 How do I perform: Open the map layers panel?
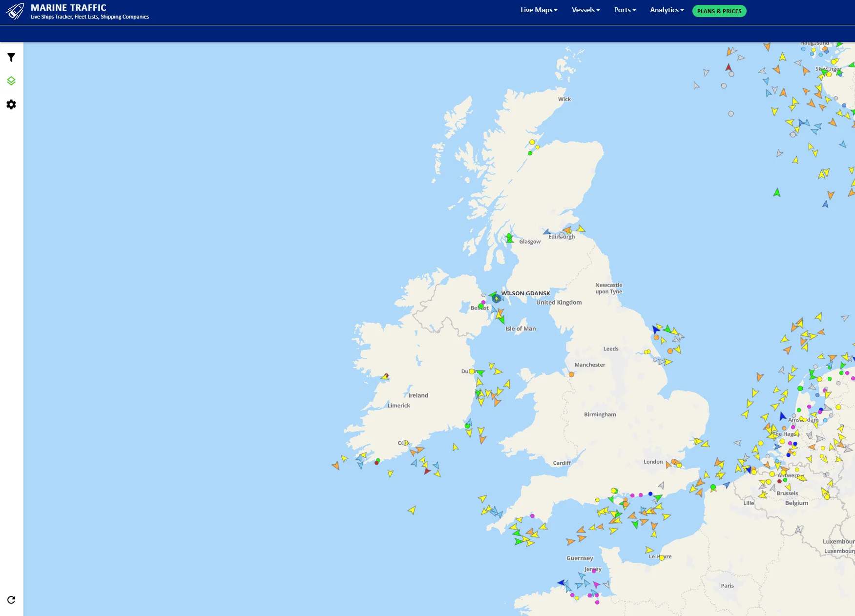pos(11,81)
